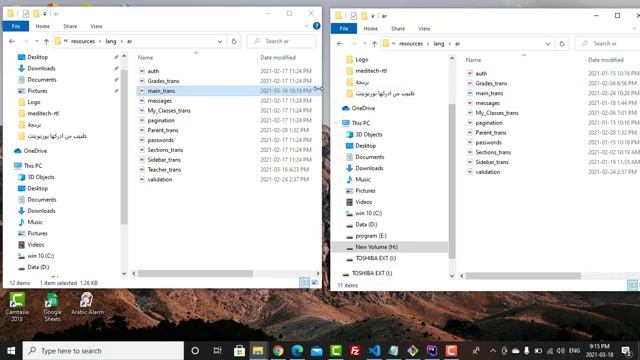Click Back arrow in left Explorer window

point(12,41)
